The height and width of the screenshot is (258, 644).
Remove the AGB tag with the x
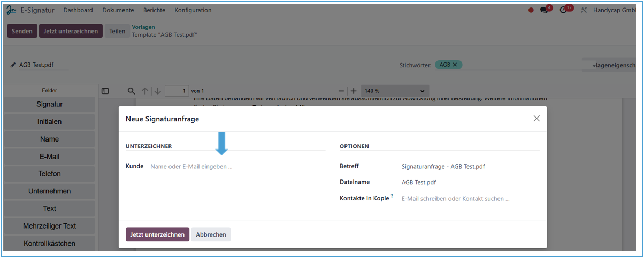[455, 65]
